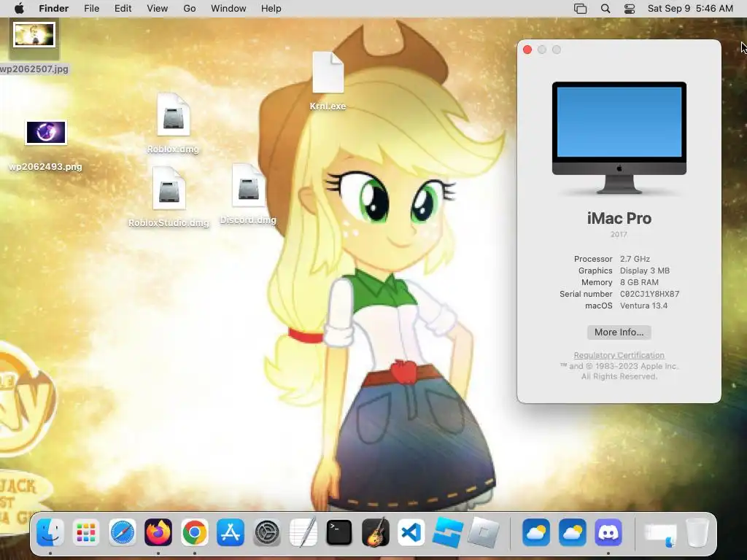
Task: Launch Terminal from the dock
Action: pos(339,532)
